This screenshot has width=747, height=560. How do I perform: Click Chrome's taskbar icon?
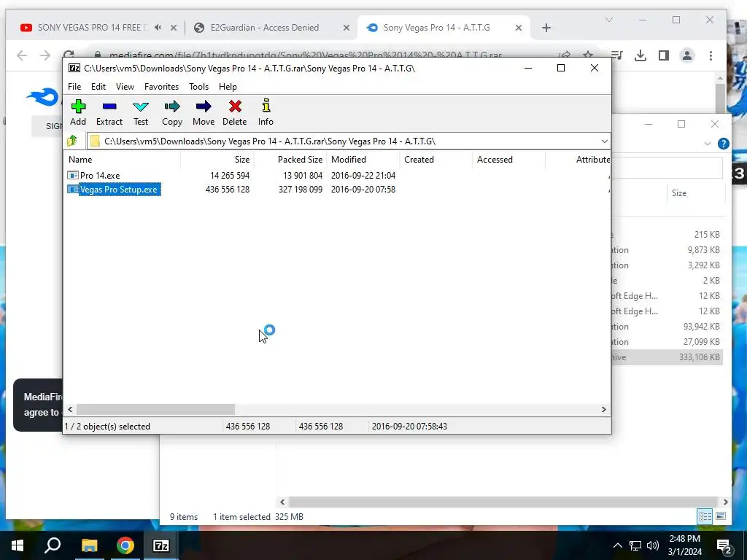(125, 545)
